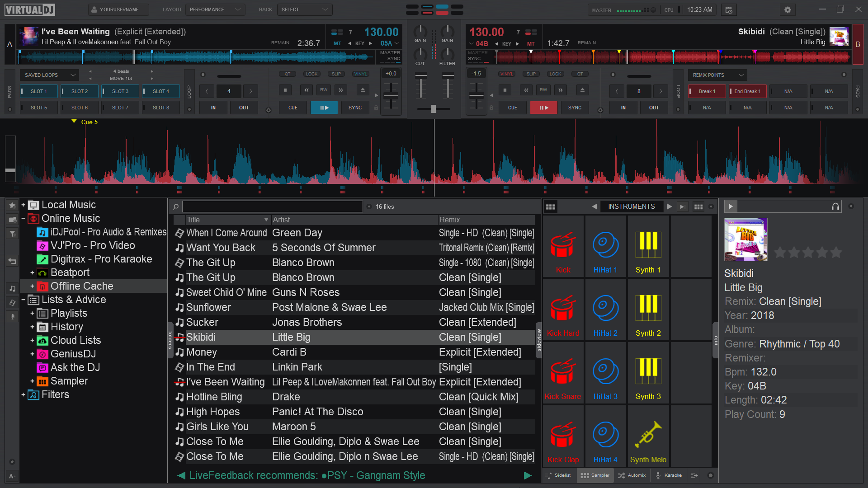868x488 pixels.
Task: Enable key LOCK on deck A
Action: (x=311, y=74)
